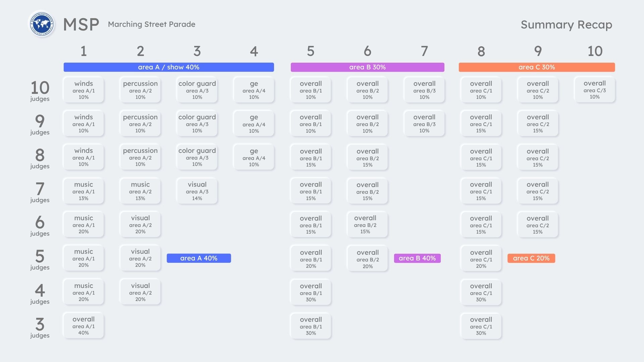
Task: Click the 'Marching Street Parade' subtitle text
Action: coord(152,24)
